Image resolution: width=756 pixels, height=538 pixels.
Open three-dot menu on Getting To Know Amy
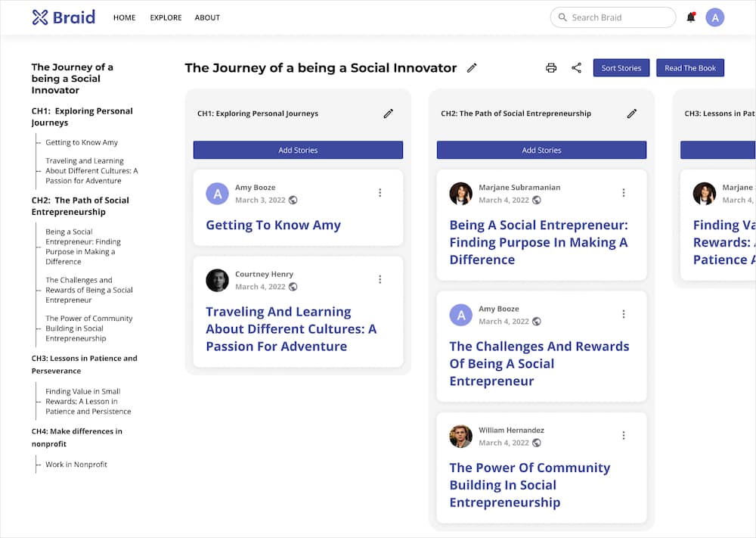click(x=380, y=193)
